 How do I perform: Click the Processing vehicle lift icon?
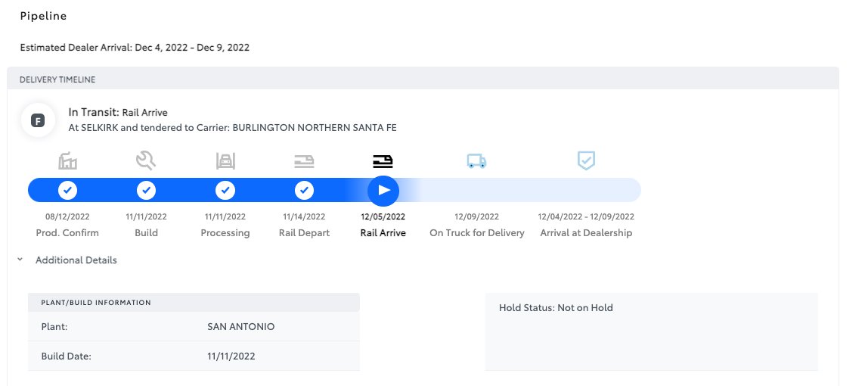[x=225, y=161]
